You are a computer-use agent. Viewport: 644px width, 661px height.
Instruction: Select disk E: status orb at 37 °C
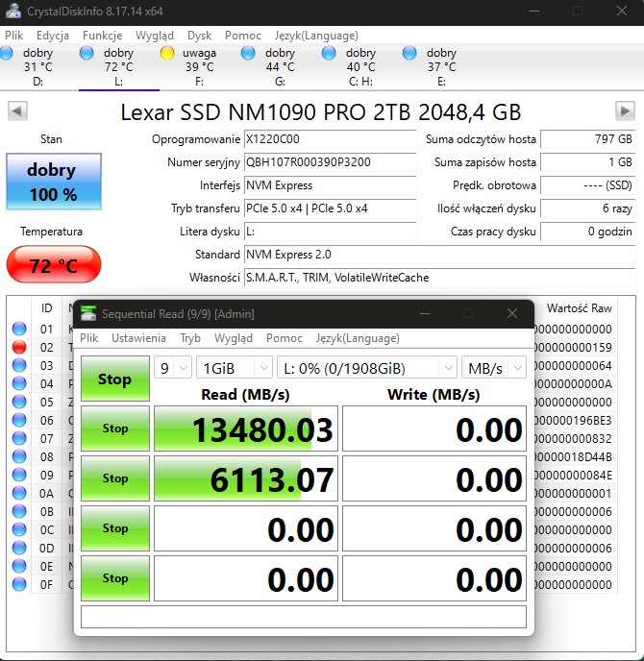(409, 54)
